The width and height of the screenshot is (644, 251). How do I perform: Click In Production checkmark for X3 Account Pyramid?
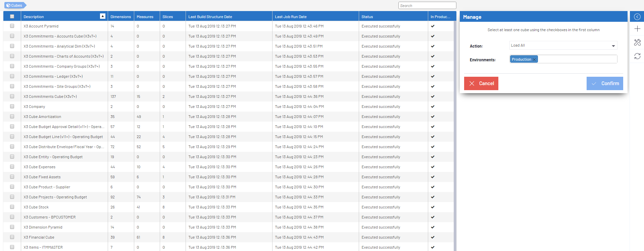point(433,26)
